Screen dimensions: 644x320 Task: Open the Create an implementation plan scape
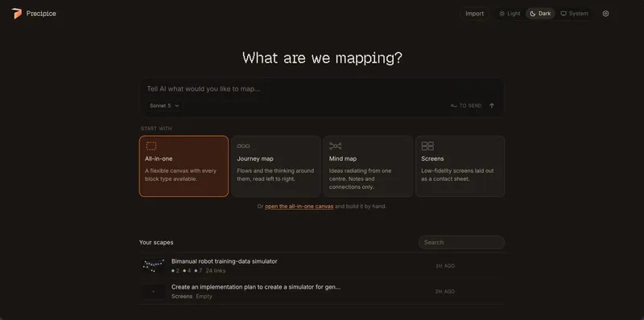[321, 291]
